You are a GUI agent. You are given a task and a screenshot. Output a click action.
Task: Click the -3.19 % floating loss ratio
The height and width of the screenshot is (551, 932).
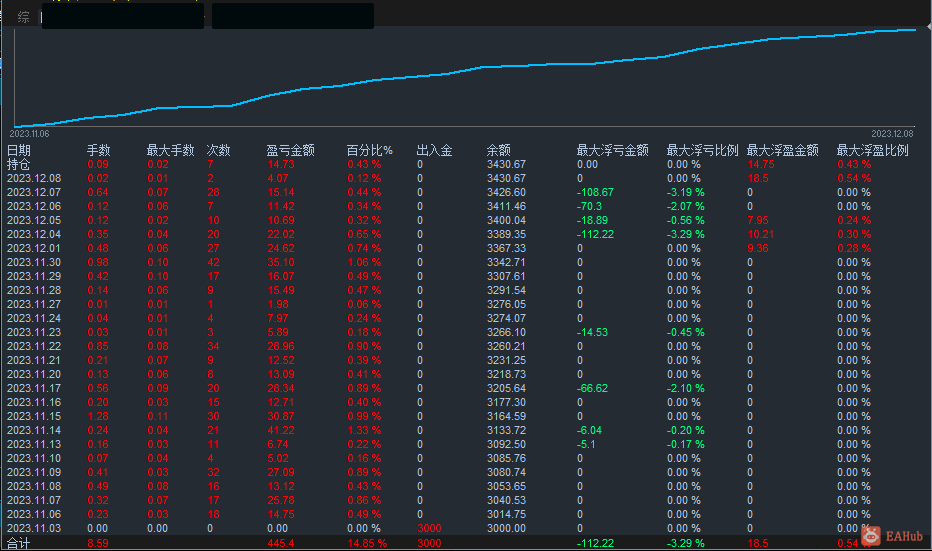click(x=685, y=192)
